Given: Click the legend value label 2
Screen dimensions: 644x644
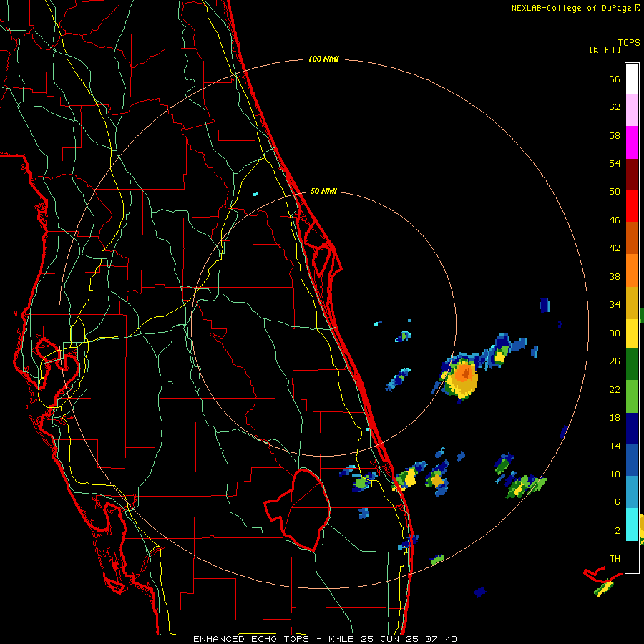Looking at the screenshot, I should 617,530.
